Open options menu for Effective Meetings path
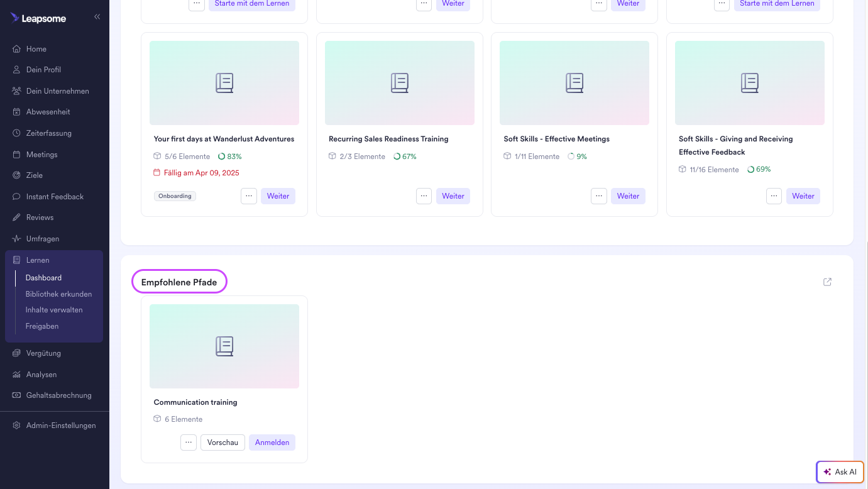The image size is (868, 489). pos(599,196)
